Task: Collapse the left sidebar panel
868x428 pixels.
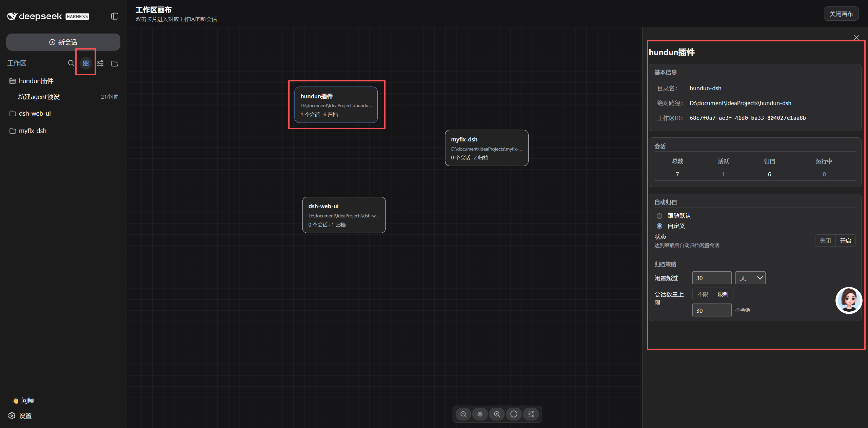Action: [115, 16]
